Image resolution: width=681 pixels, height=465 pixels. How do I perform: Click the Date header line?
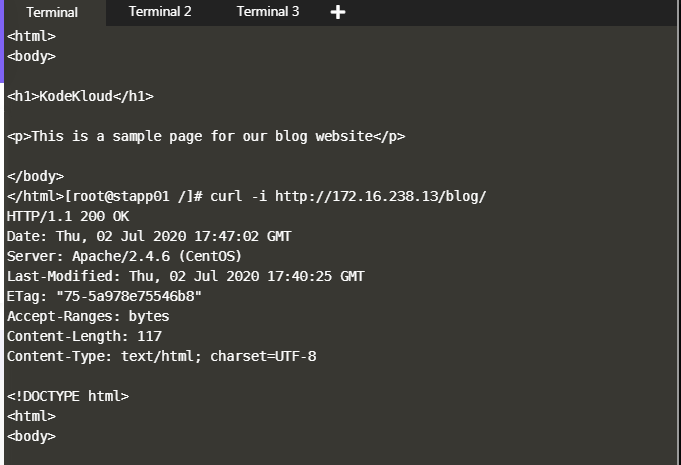tap(149, 236)
